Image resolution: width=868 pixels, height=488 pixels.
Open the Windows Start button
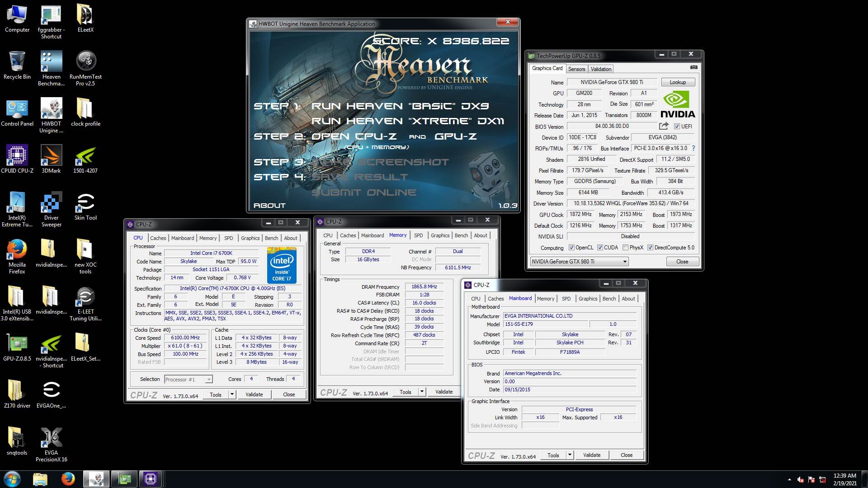coord(12,479)
